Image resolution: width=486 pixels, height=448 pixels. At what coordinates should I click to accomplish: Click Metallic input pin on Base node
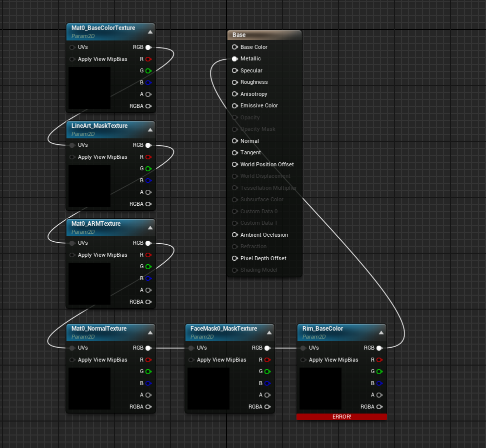235,59
